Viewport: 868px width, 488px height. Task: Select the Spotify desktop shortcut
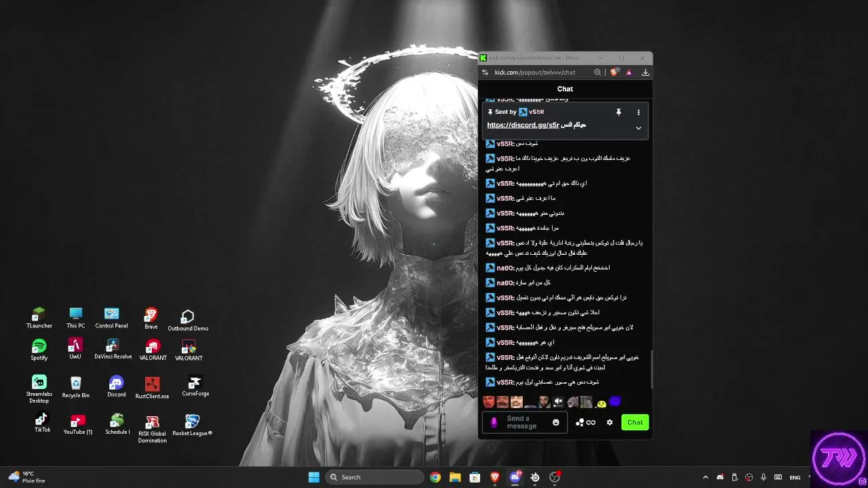pos(39,350)
